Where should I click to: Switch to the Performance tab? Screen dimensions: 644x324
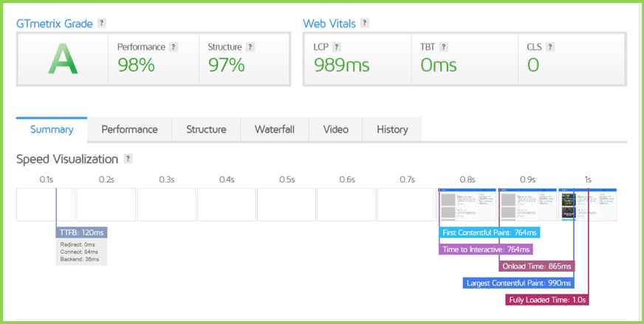(x=129, y=130)
